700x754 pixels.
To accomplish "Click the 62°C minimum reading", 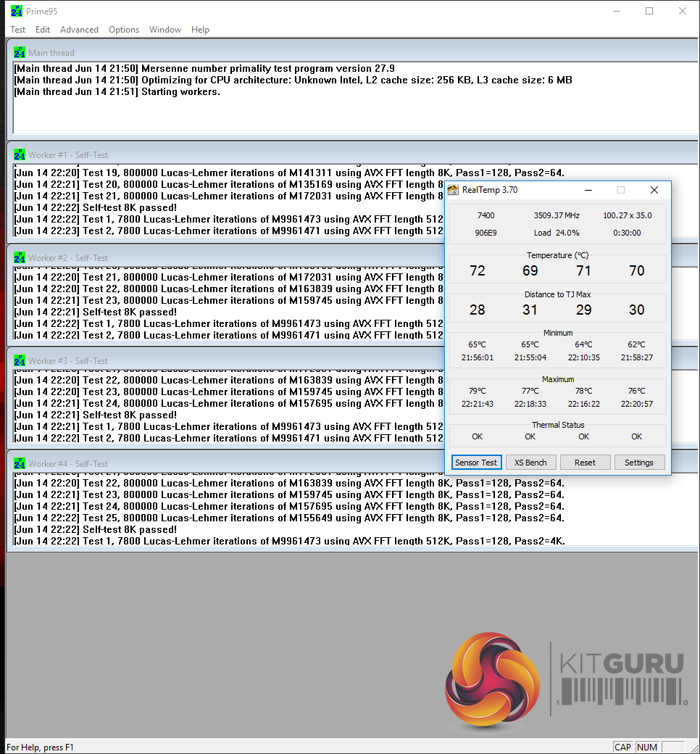I will click(x=636, y=344).
